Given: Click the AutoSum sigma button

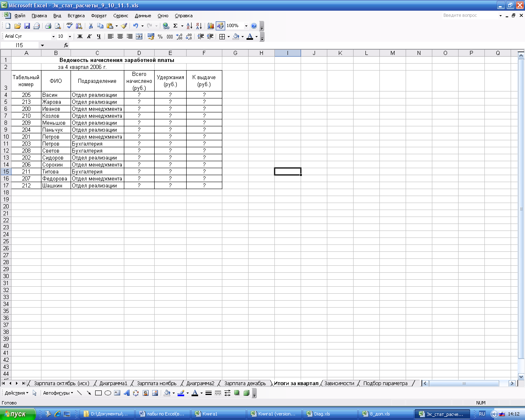Looking at the screenshot, I should (x=175, y=26).
